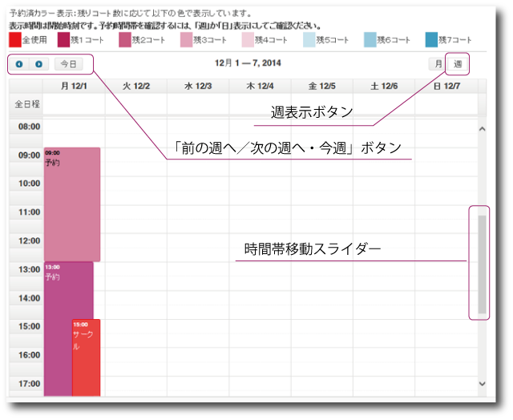Click the 残6コート color swatch
This screenshot has width=513, height=420.
(370, 40)
